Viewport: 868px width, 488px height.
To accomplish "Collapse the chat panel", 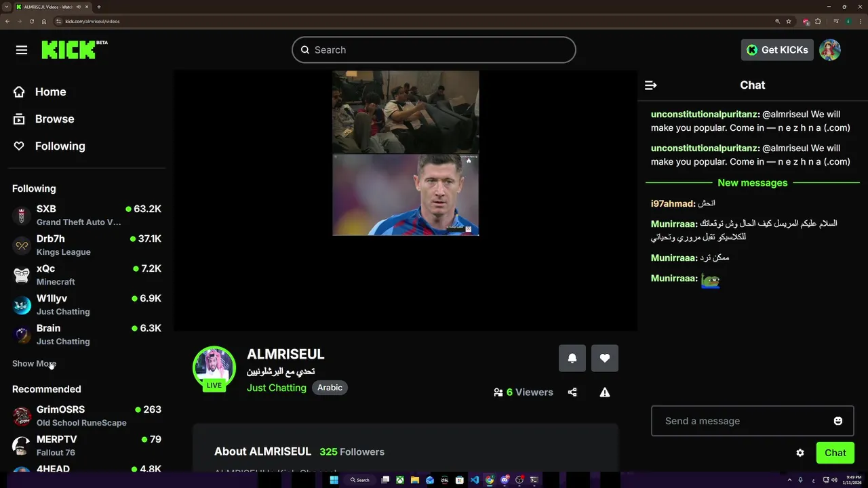I will (651, 85).
